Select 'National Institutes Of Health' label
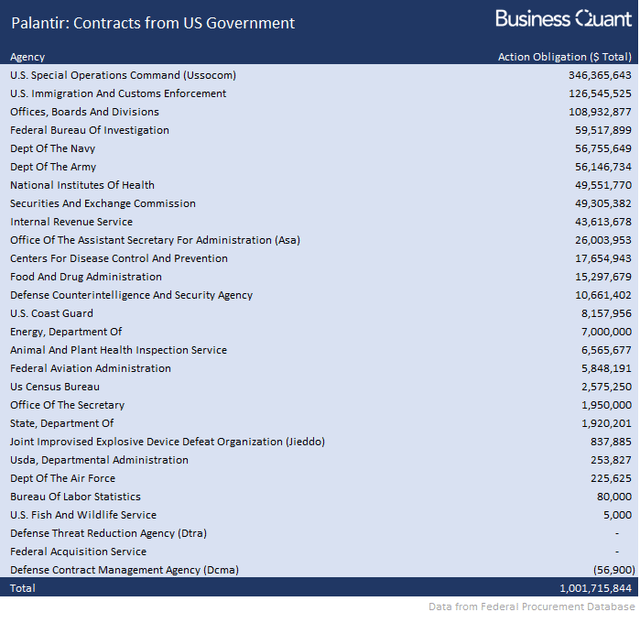Screen dimensions: 640x623 [82, 185]
